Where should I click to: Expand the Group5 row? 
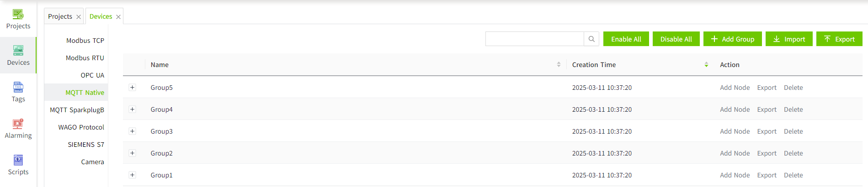pyautogui.click(x=133, y=88)
